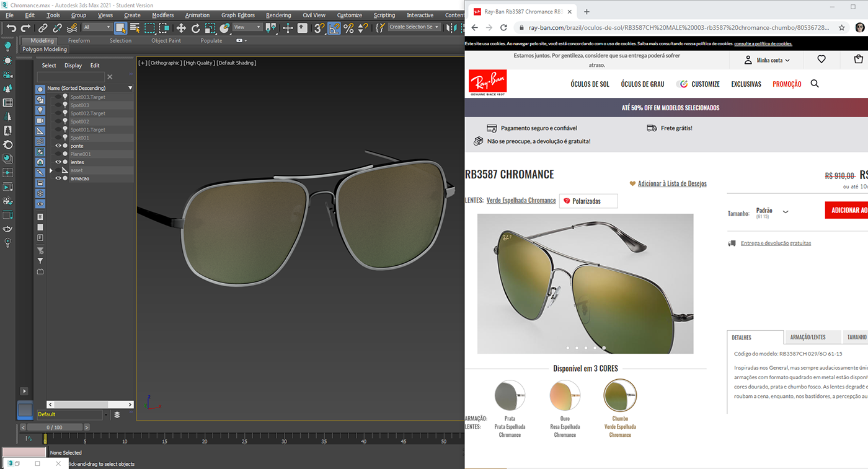Clear the Scene Explorer search field
The width and height of the screenshot is (868, 469).
110,77
